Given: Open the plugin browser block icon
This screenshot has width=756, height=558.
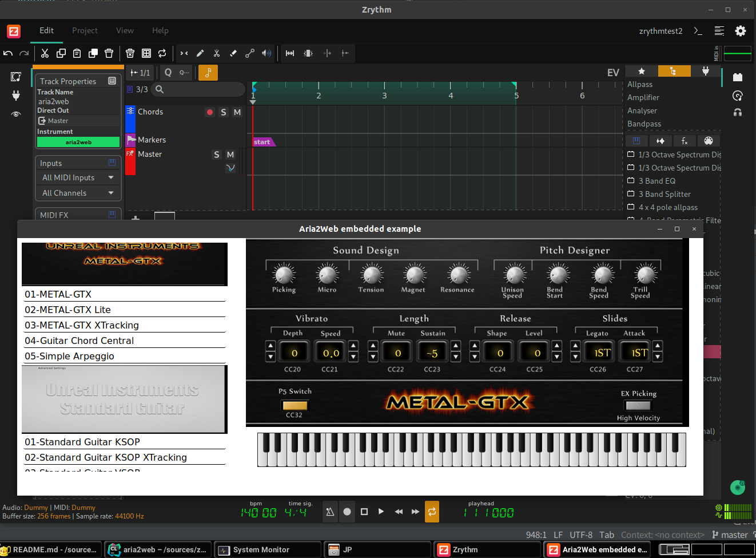Looking at the screenshot, I should point(738,77).
